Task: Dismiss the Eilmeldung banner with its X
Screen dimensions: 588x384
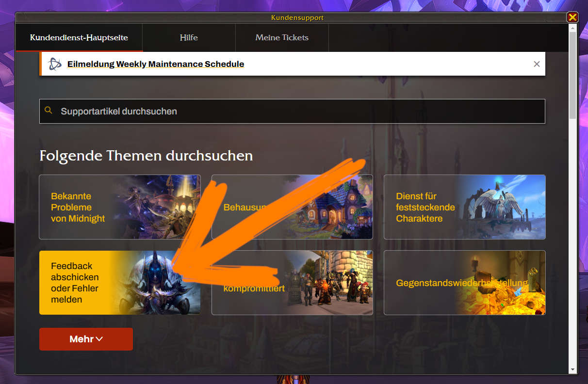Action: point(537,64)
